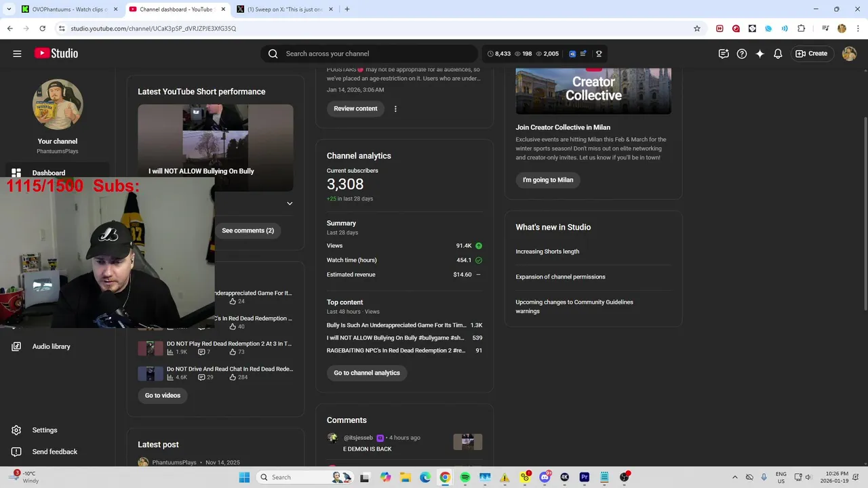The height and width of the screenshot is (488, 868).
Task: Open Expansion of channel permissions news item
Action: (x=560, y=277)
